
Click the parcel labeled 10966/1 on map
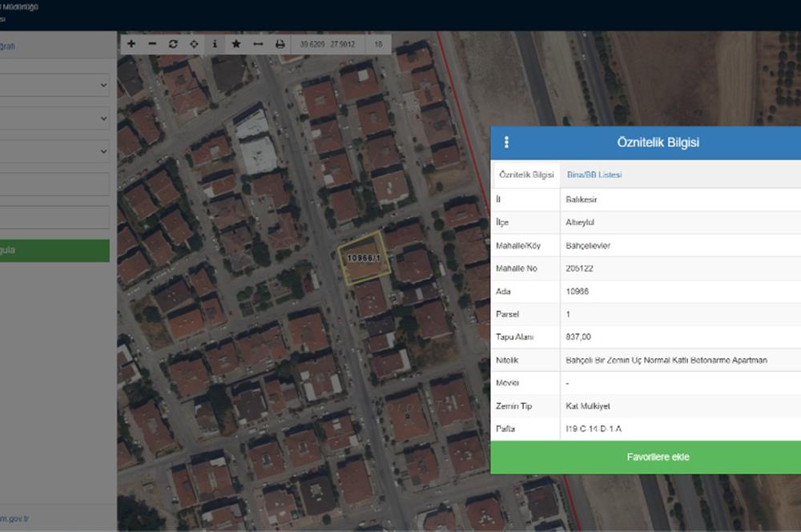point(364,258)
